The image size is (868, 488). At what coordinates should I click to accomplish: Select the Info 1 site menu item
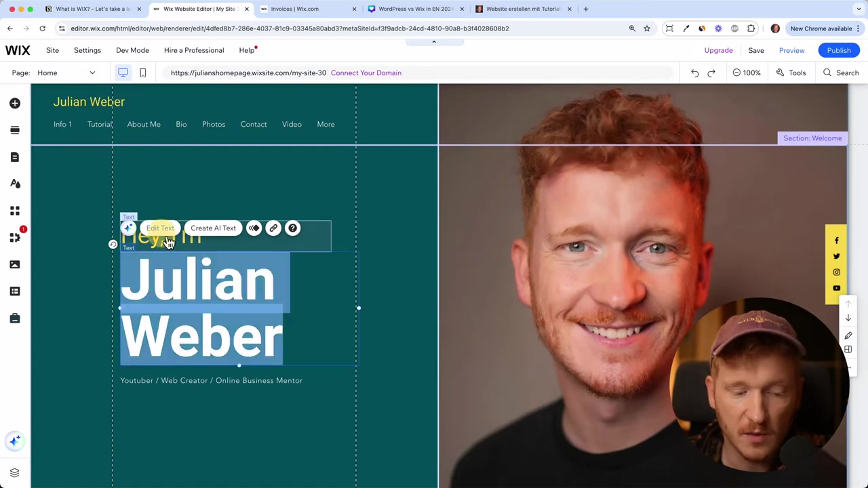pos(62,124)
